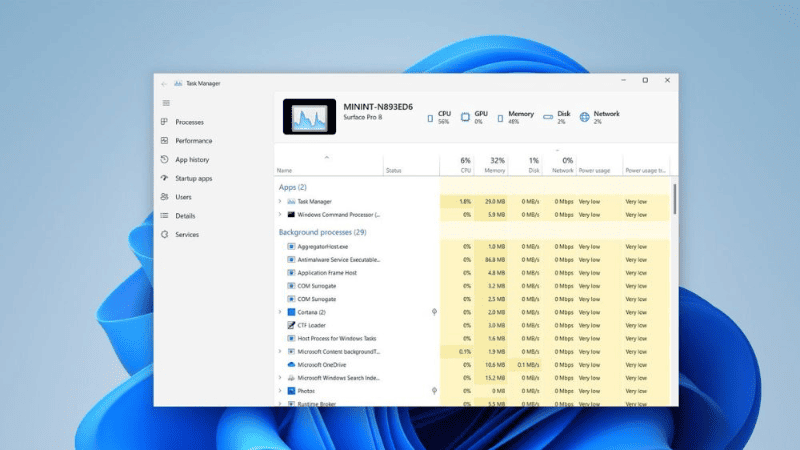This screenshot has width=800, height=450.
Task: Expand the Windows Command Processor row
Action: (280, 214)
